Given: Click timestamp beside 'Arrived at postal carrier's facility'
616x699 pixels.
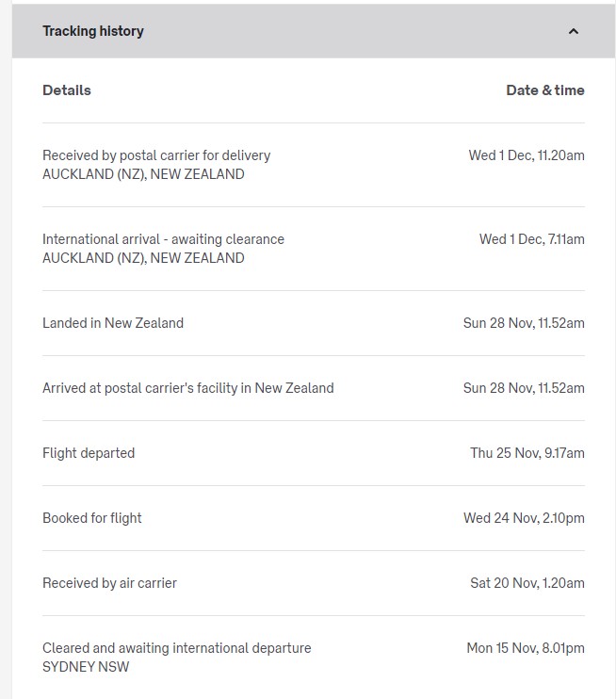Looking at the screenshot, I should (524, 388).
